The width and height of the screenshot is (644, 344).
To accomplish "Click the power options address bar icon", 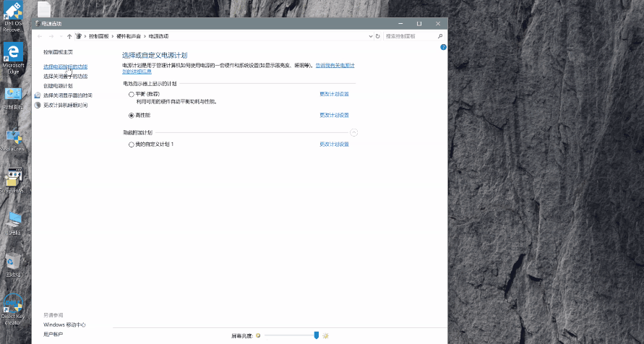I will 78,36.
